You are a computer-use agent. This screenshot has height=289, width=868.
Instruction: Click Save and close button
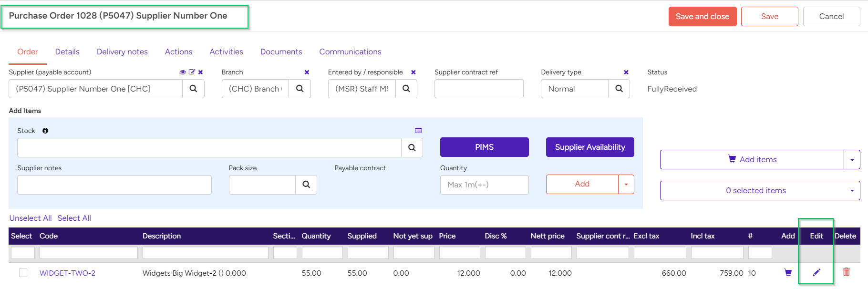coord(703,16)
